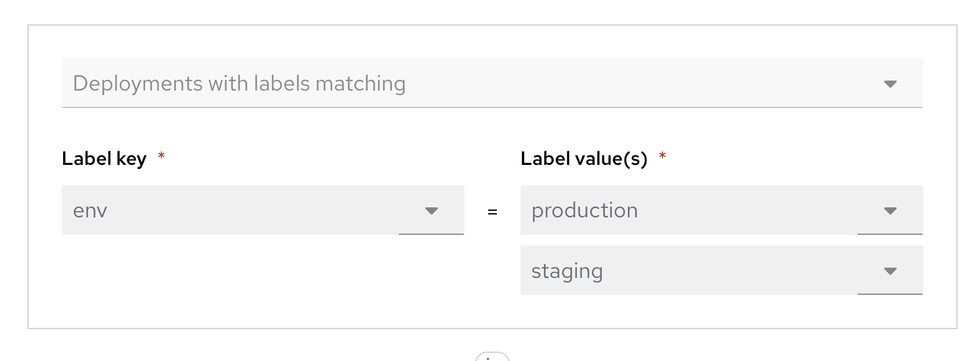Click the 'production' text in the value field
This screenshot has width=980, height=361.
(x=584, y=211)
